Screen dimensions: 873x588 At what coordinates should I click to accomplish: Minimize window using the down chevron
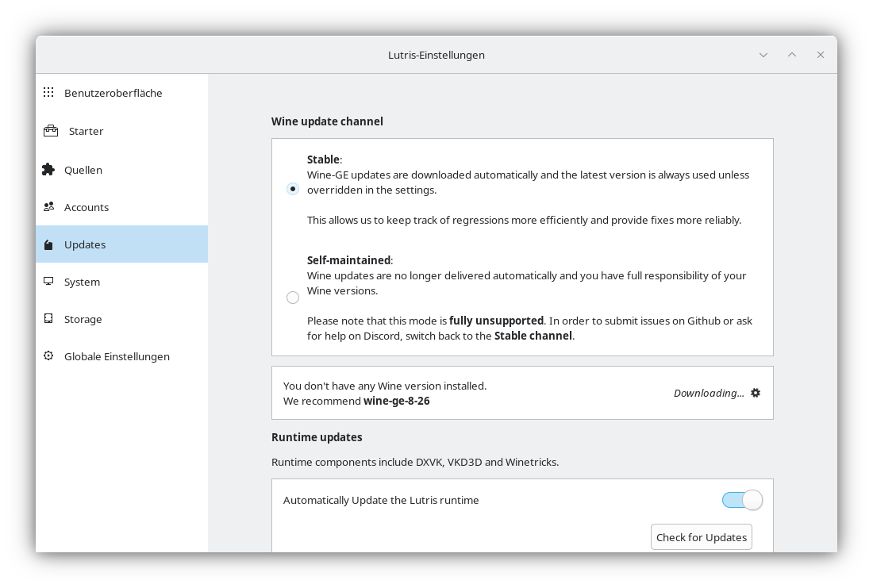pyautogui.click(x=763, y=55)
